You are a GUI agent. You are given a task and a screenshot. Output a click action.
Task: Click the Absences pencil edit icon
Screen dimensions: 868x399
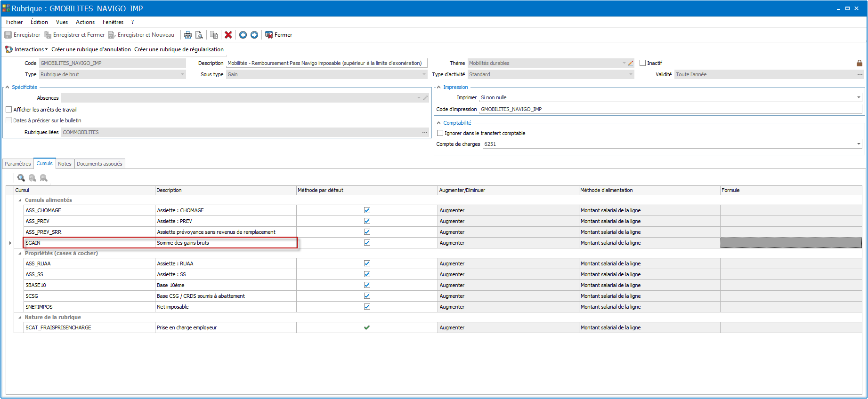coord(425,98)
